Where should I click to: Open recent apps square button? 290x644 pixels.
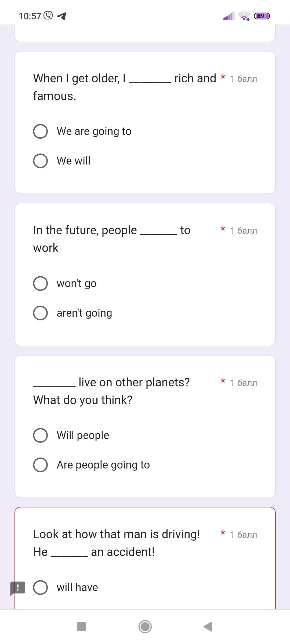[x=81, y=627]
